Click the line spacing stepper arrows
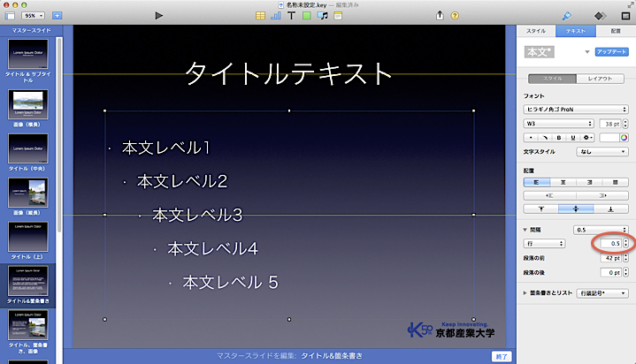This screenshot has width=636, height=364. pyautogui.click(x=626, y=244)
